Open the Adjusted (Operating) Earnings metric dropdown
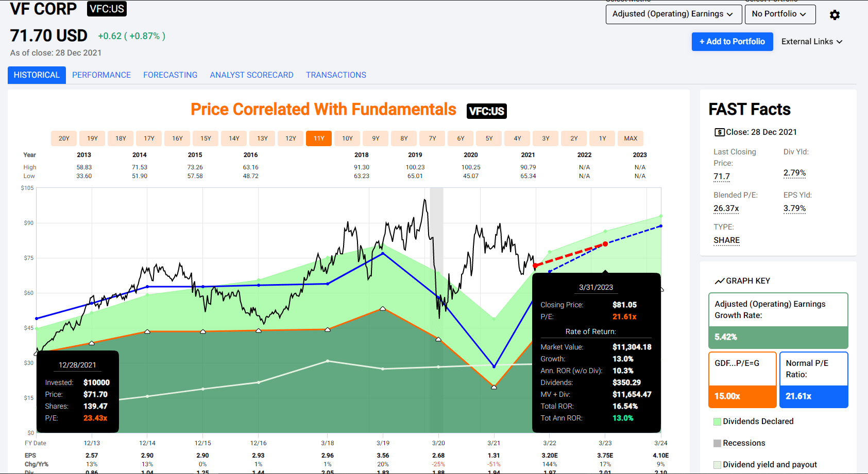Screen dimensions: 868x474 pos(674,14)
